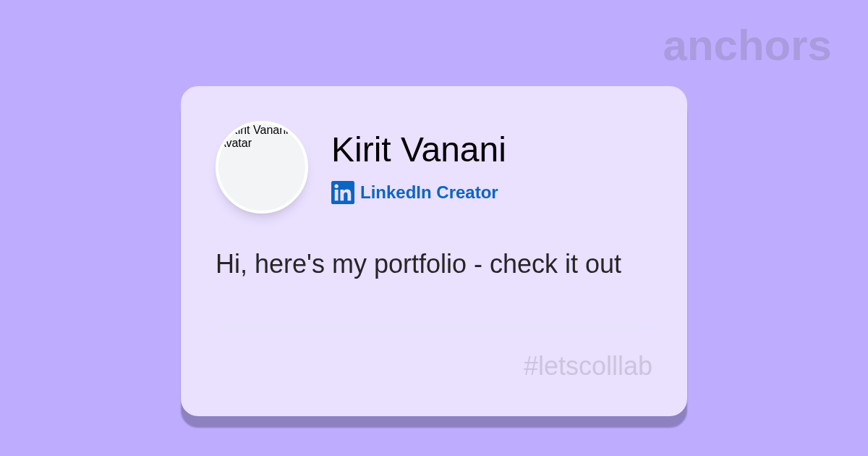
Task: Click the horizontal divider line in card
Action: (434, 327)
